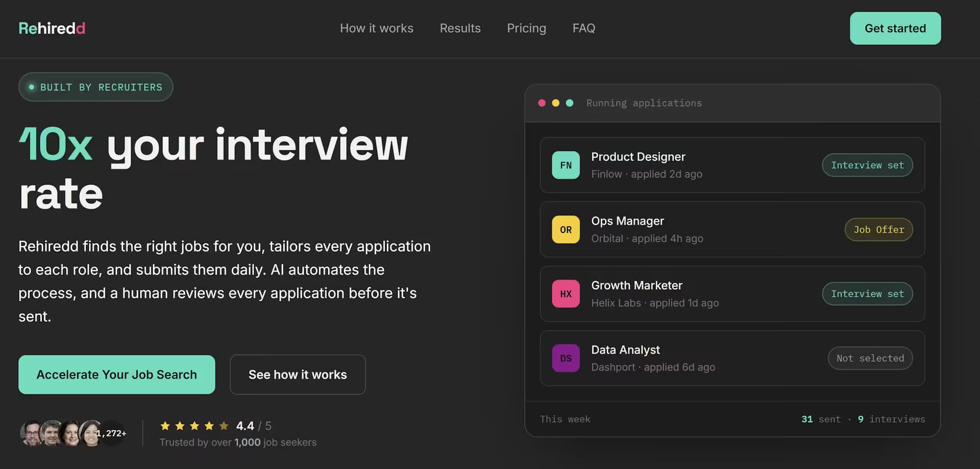
Task: Click the 9 interviews statistic
Action: (891, 419)
